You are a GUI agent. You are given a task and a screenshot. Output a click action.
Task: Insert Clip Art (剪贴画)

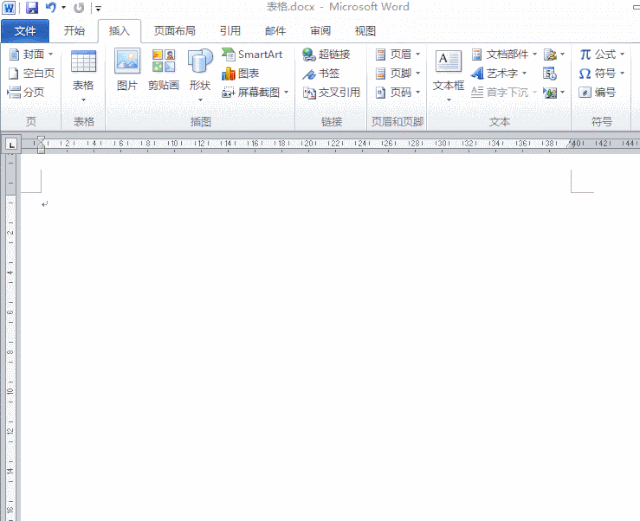[x=163, y=69]
